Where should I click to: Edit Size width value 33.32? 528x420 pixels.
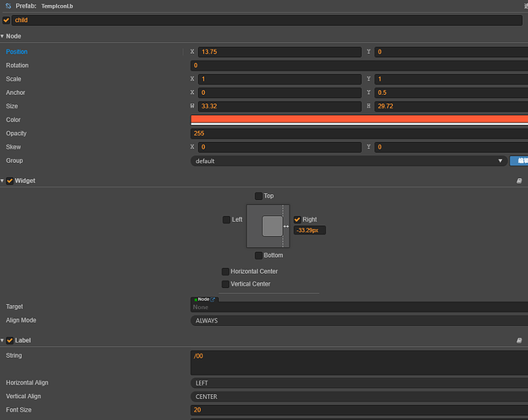tap(280, 106)
